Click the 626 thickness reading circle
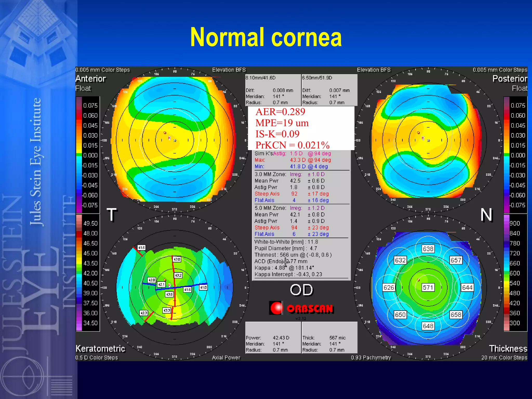The width and height of the screenshot is (532, 399). click(x=389, y=288)
